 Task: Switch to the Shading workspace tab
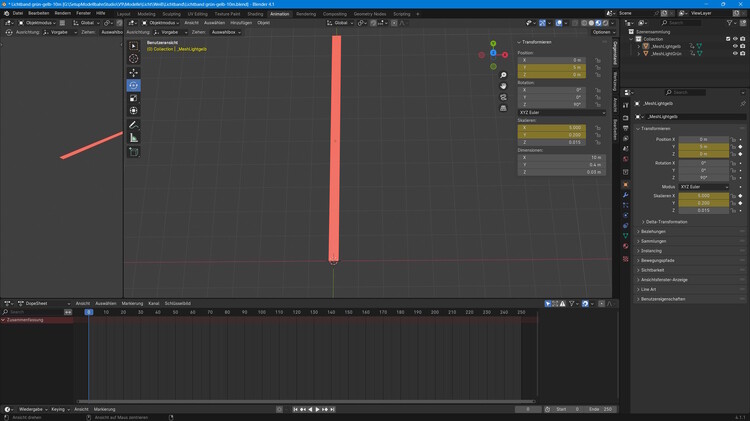point(255,14)
